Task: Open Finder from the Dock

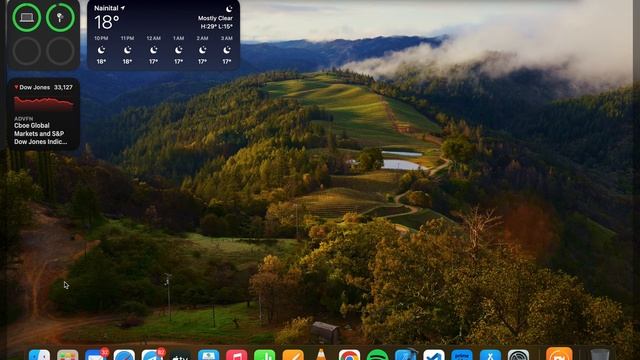Action: click(x=40, y=355)
